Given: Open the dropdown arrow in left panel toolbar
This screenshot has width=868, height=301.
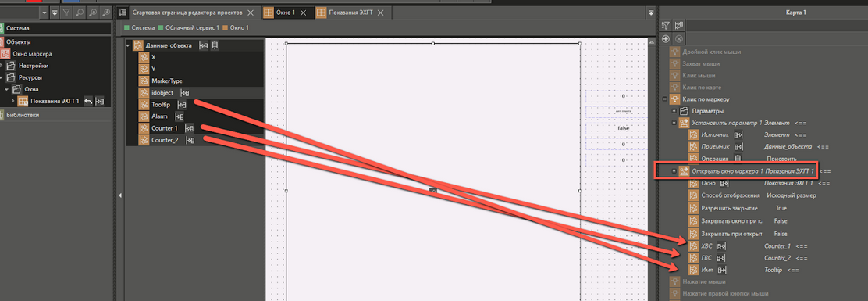Looking at the screenshot, I should [x=44, y=13].
